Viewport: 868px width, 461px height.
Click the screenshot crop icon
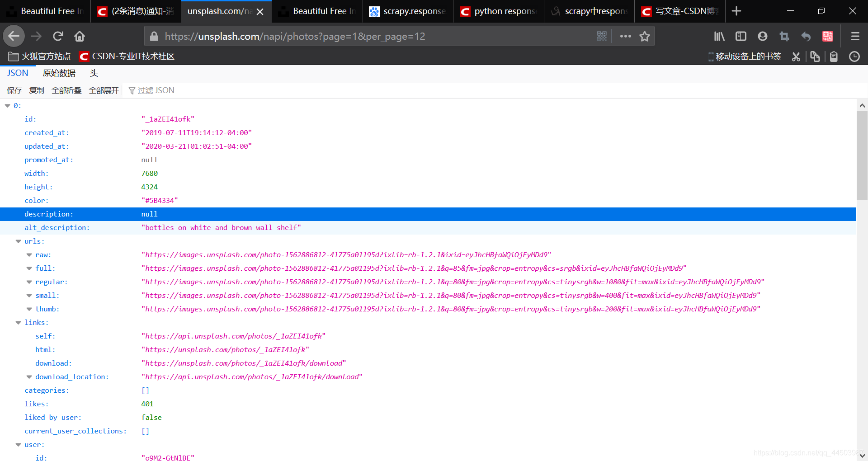[784, 36]
